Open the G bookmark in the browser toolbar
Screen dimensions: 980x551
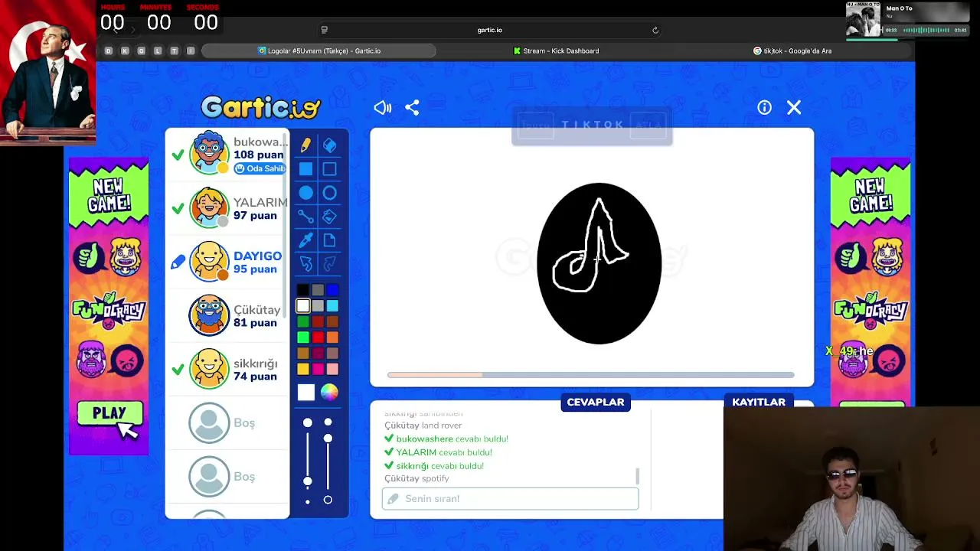[141, 51]
